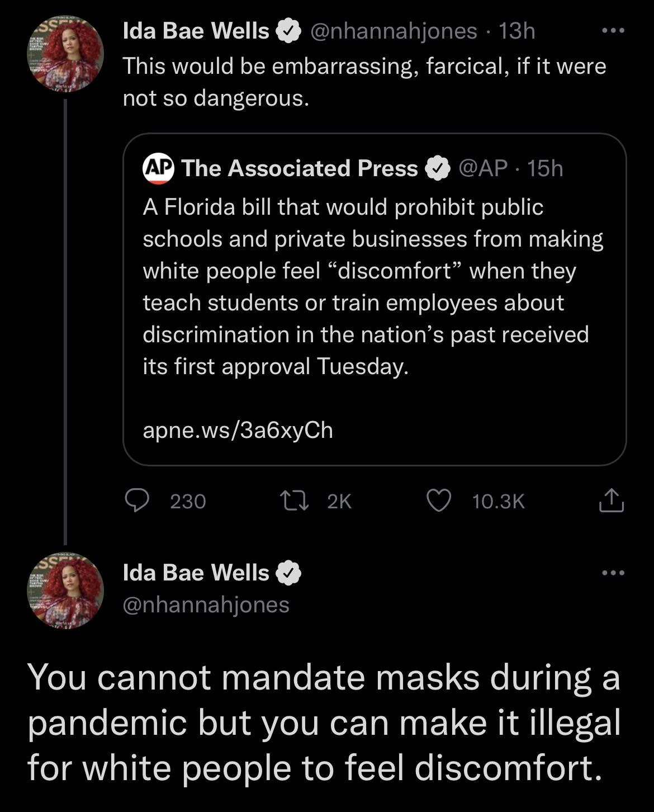Like the tweet with the heart icon
The height and width of the screenshot is (812, 654).
(439, 501)
